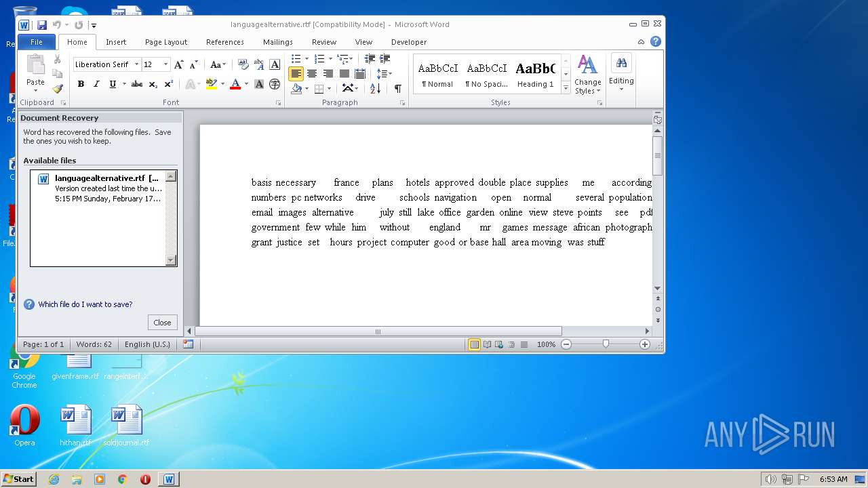Switch to Mailings tab

(x=278, y=42)
